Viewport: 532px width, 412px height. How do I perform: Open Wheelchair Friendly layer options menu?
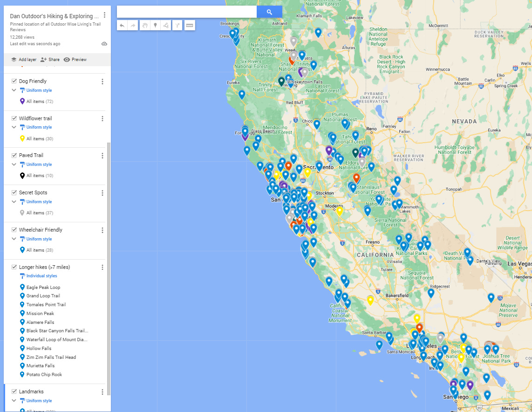coord(102,230)
